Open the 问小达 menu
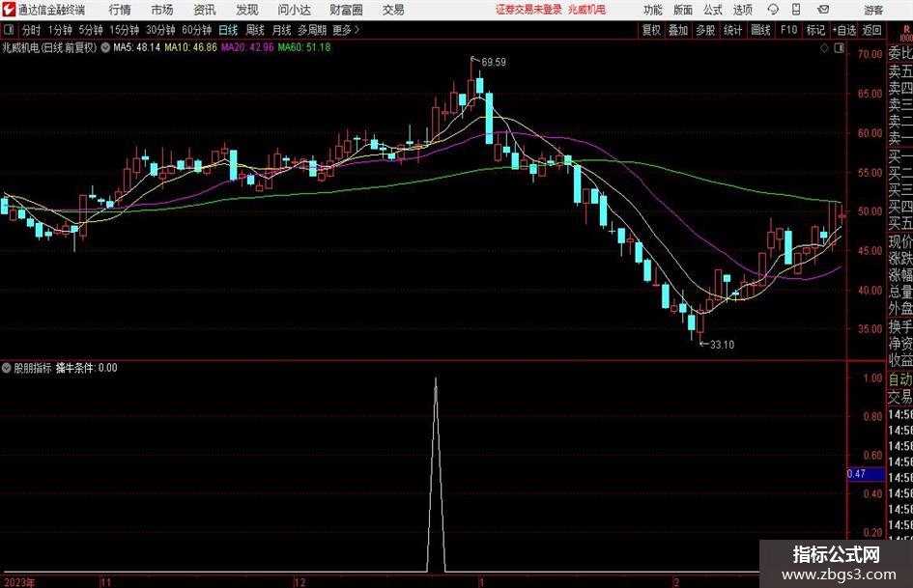 coord(294,10)
